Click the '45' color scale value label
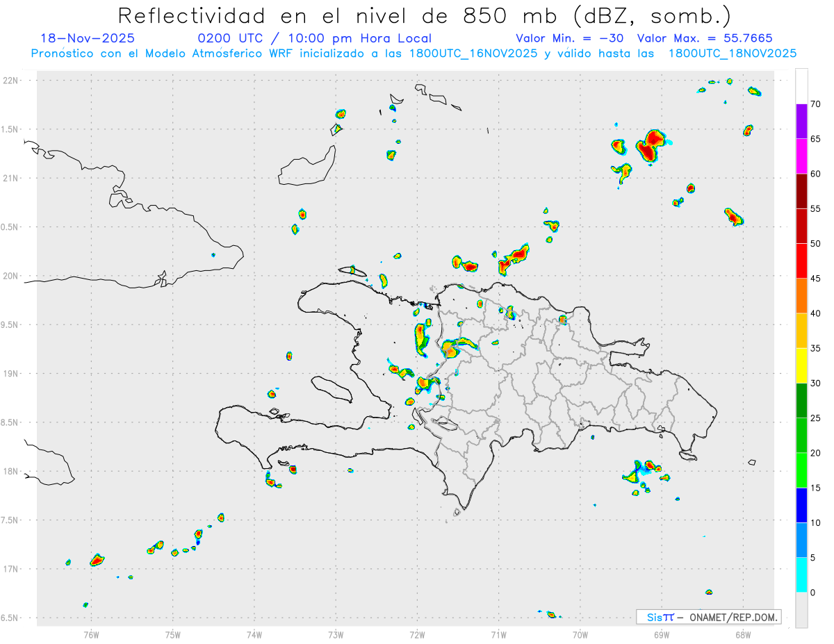 point(816,279)
